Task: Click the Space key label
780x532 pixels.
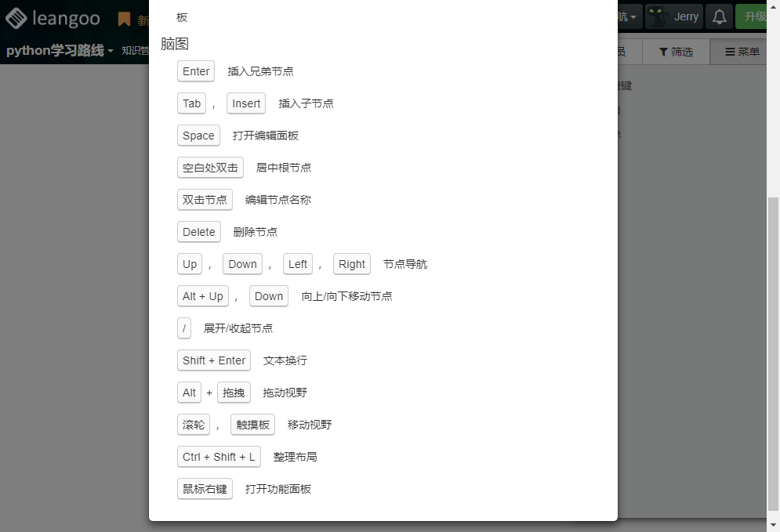Action: (198, 136)
